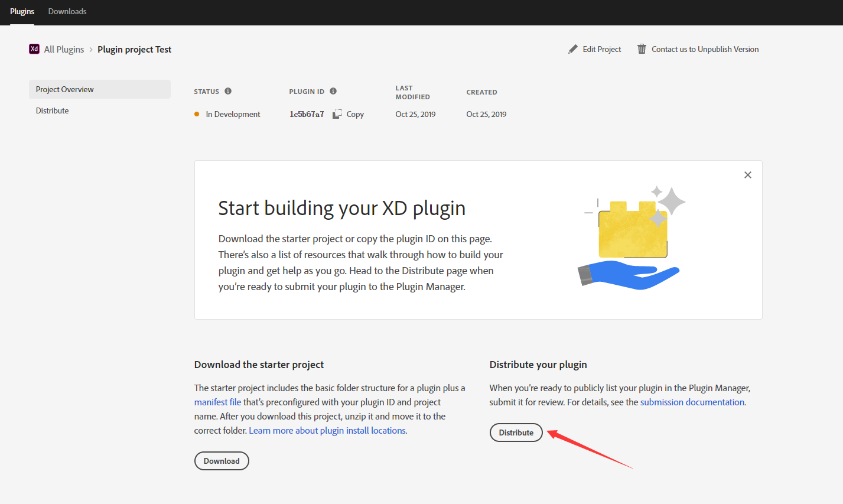The width and height of the screenshot is (843, 504).
Task: Click the In Development status text
Action: coord(233,114)
